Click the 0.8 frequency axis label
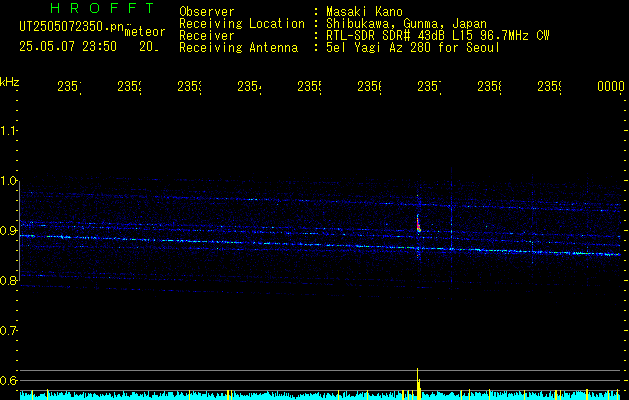 click(x=8, y=280)
